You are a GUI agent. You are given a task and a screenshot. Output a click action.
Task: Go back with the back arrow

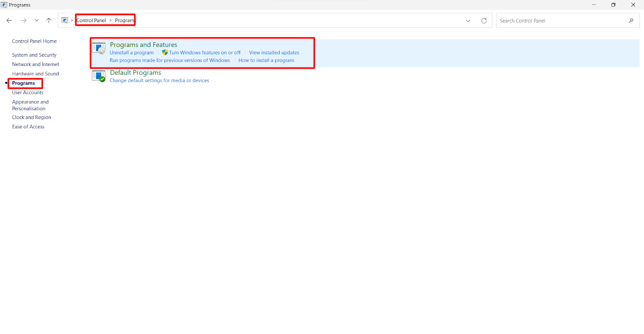(9, 21)
